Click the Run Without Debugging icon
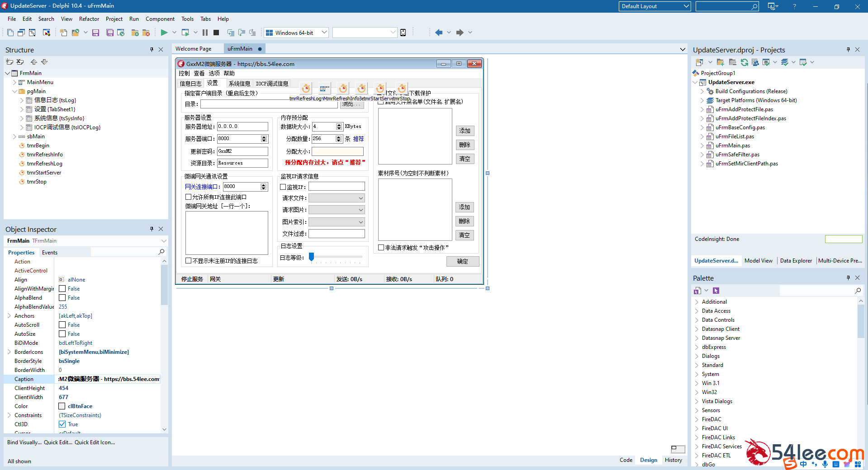The height and width of the screenshot is (470, 868). pyautogui.click(x=185, y=33)
